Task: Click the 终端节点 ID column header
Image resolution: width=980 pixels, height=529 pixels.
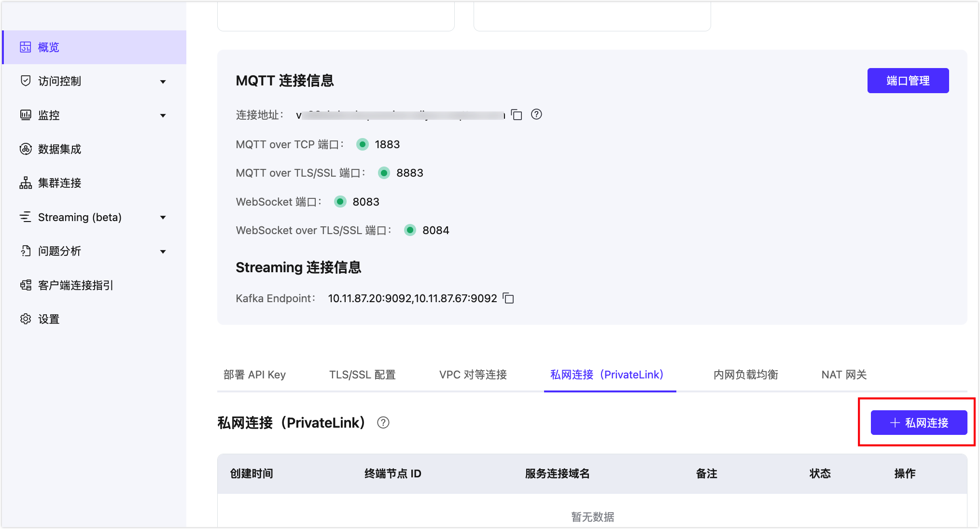Action: coord(393,473)
